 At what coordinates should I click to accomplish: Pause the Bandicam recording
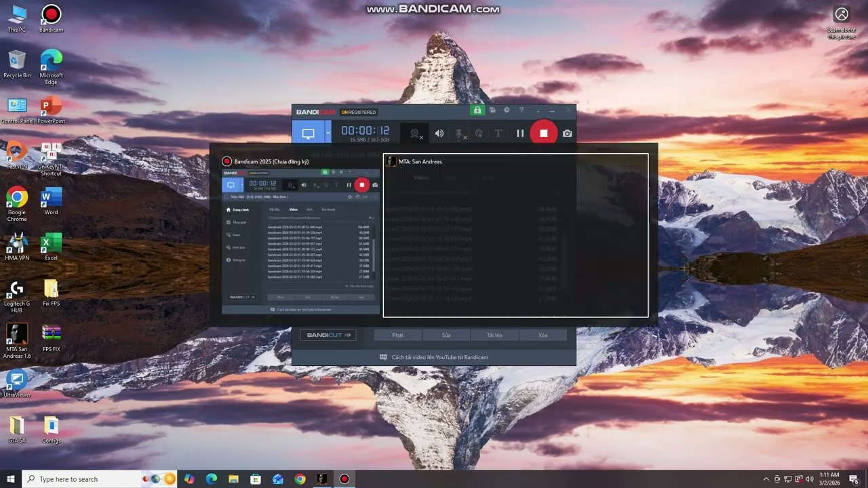point(520,134)
